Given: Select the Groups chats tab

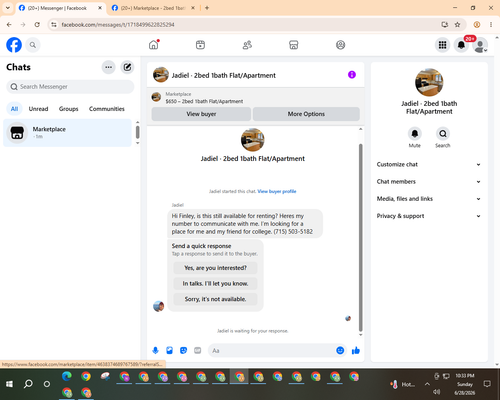Looking at the screenshot, I should pos(68,109).
